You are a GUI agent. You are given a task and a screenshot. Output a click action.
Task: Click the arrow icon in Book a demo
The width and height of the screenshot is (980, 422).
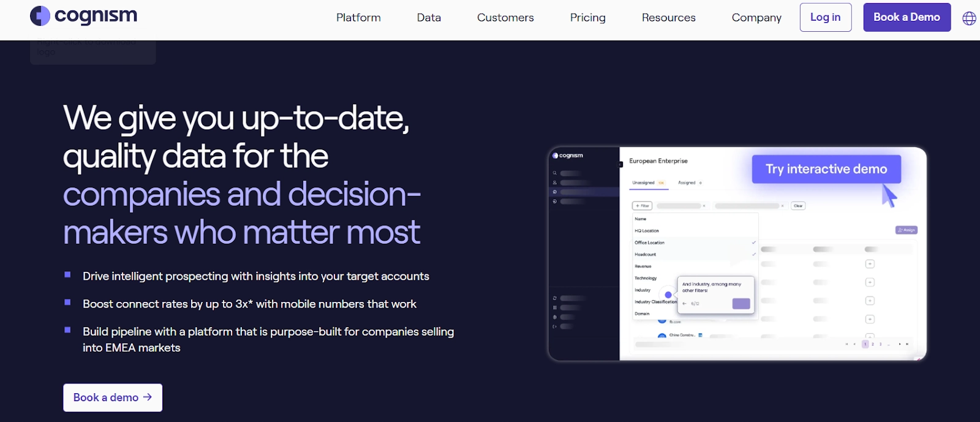coord(148,398)
